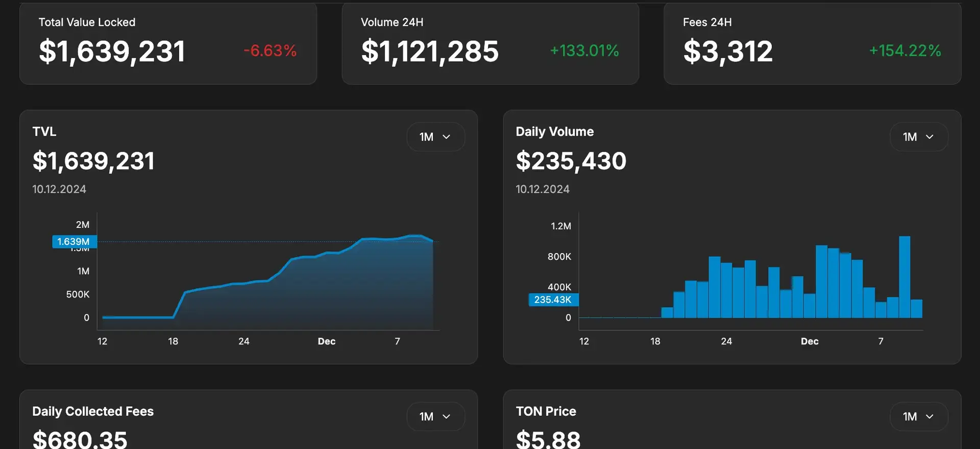
Task: Click the Daily Volume $235,430 value
Action: point(571,161)
